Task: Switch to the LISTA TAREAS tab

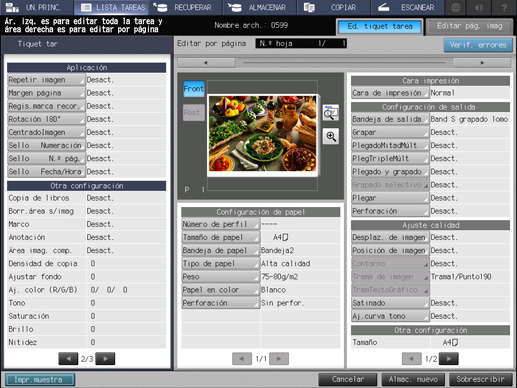Action: pos(111,7)
